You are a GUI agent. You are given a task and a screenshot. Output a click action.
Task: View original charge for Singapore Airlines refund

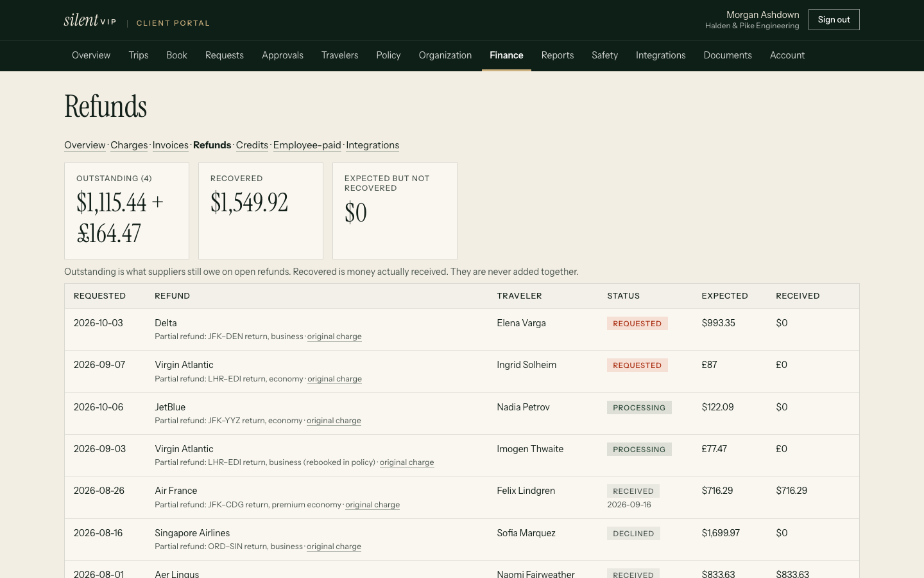click(334, 547)
